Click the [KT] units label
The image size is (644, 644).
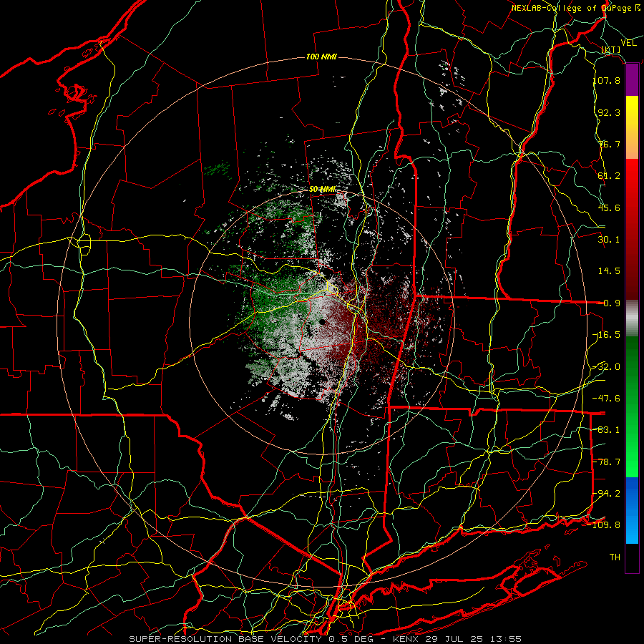click(611, 49)
